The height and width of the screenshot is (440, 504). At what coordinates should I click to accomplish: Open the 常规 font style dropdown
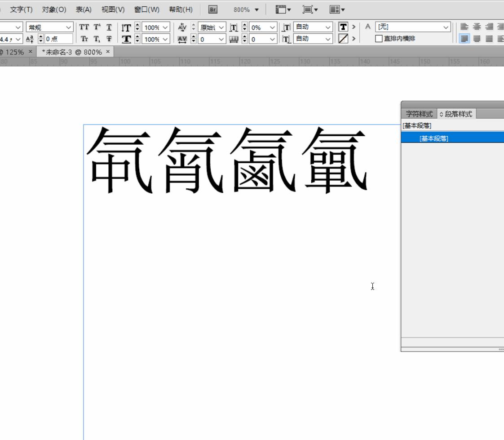point(49,27)
